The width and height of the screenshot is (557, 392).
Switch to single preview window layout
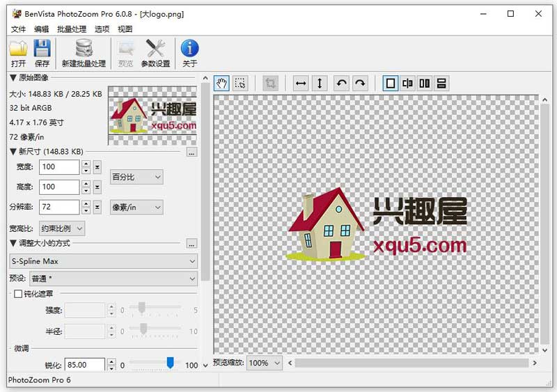[391, 84]
